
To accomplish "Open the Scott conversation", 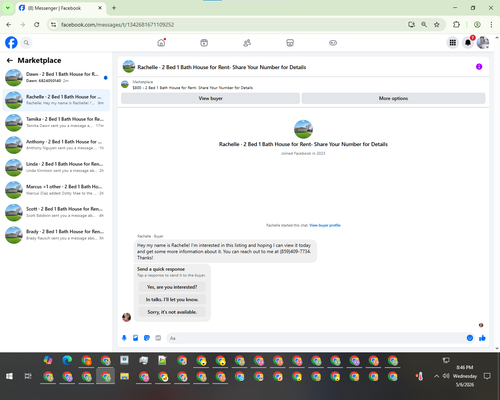I will coord(56,212).
